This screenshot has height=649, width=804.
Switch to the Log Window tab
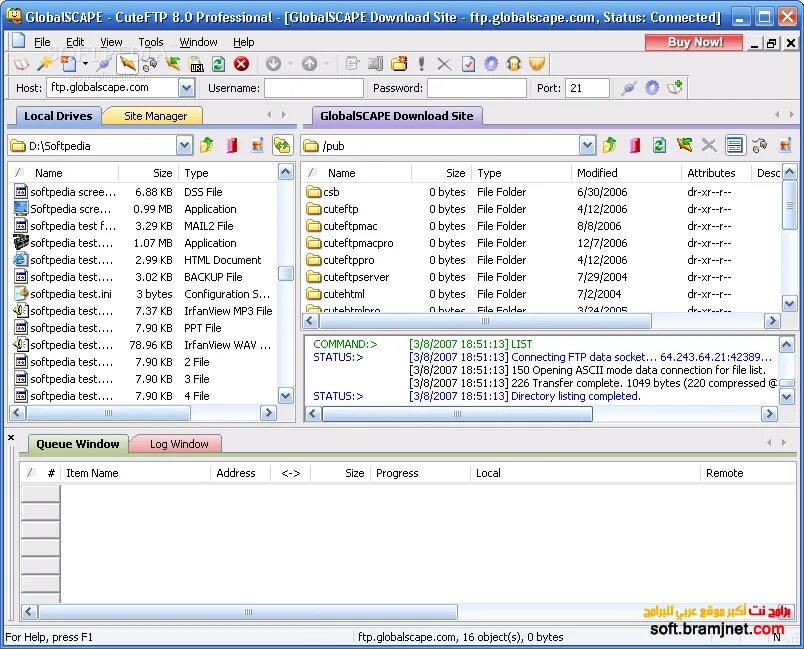(179, 444)
